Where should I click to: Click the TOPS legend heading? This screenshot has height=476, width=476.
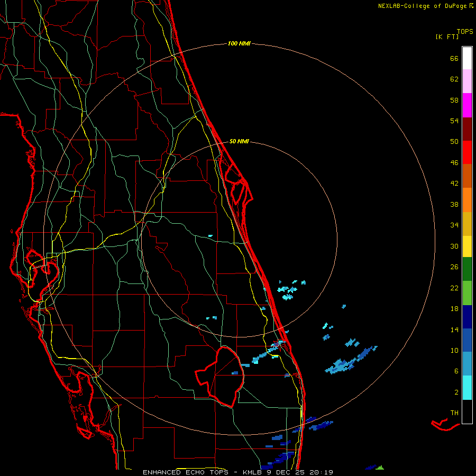point(465,32)
